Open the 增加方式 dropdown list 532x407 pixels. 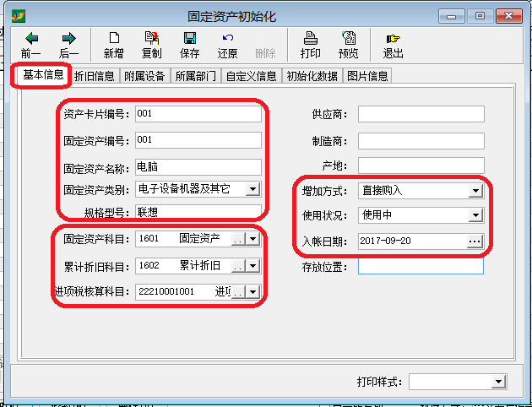pyautogui.click(x=475, y=191)
